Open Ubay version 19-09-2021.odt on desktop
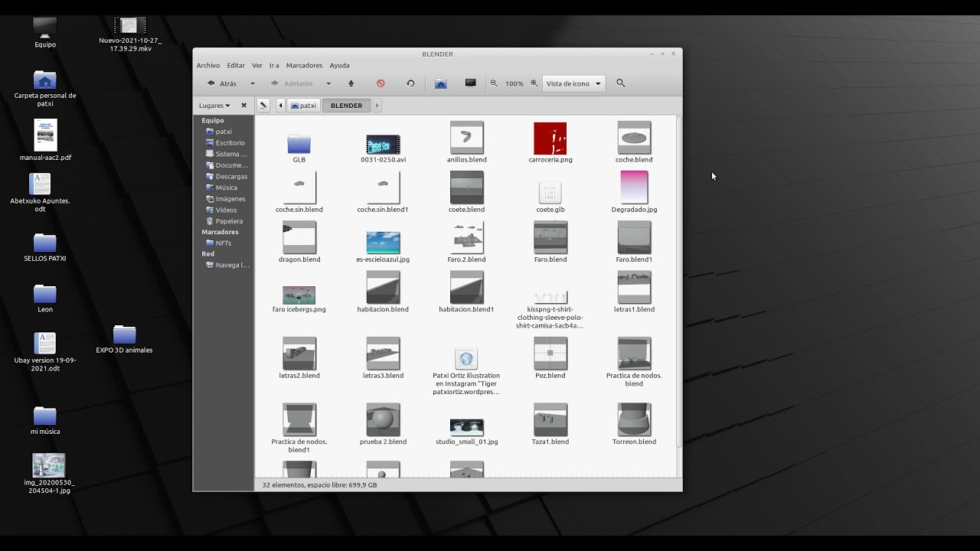This screenshot has height=551, width=980. [45, 343]
